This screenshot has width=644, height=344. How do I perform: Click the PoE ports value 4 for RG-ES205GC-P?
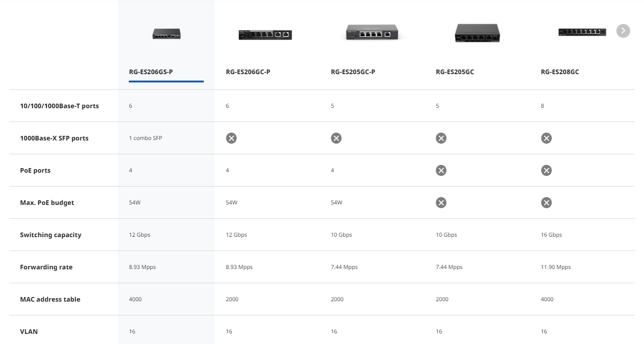pos(333,170)
